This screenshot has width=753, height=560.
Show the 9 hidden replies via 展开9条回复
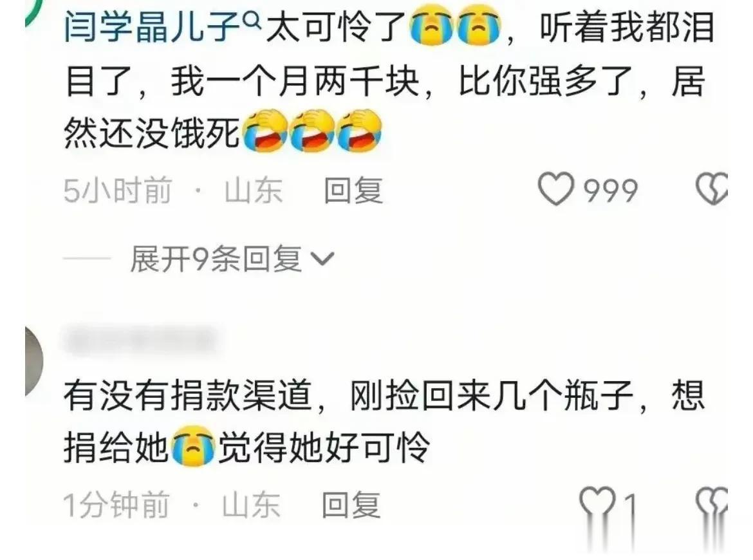coord(216,259)
